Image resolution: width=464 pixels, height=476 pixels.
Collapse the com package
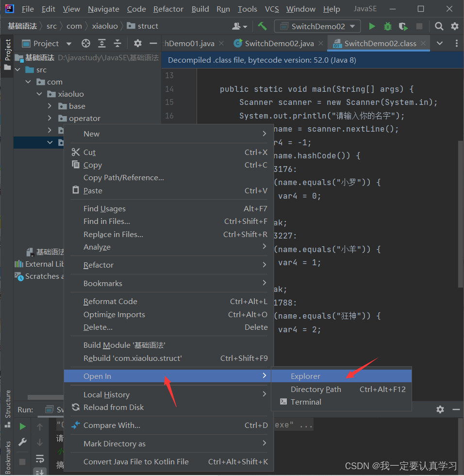tap(28, 82)
